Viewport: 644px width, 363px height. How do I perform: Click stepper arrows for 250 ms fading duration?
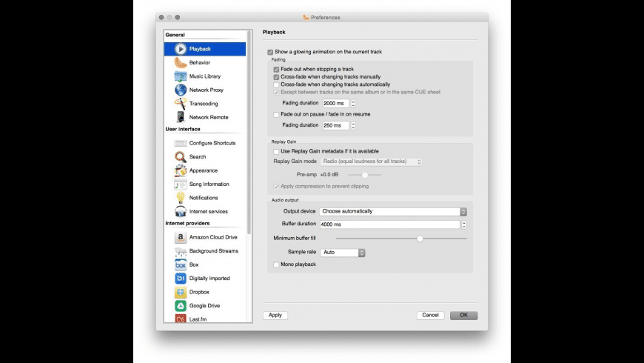click(x=353, y=126)
